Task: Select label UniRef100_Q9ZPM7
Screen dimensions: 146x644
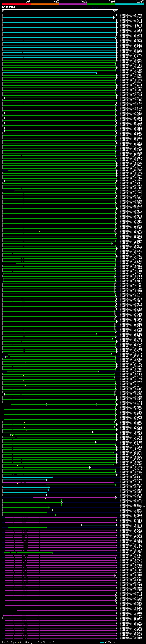Action: point(131,73)
